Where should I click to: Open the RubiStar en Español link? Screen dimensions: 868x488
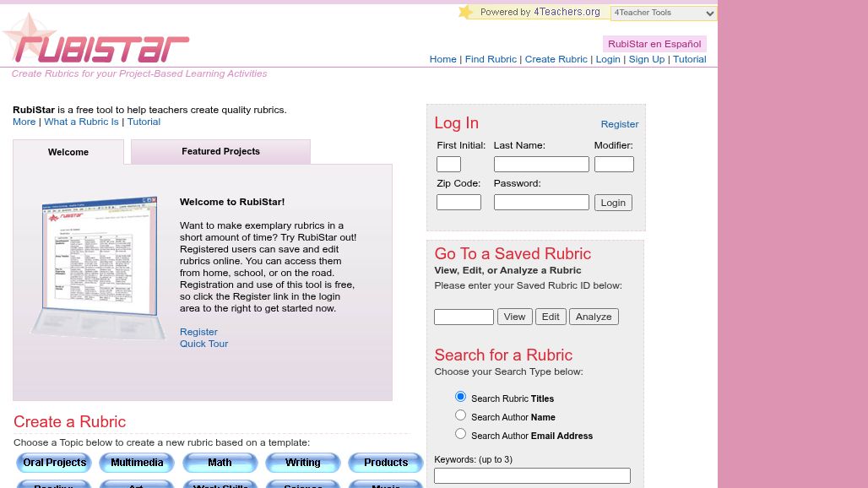654,44
